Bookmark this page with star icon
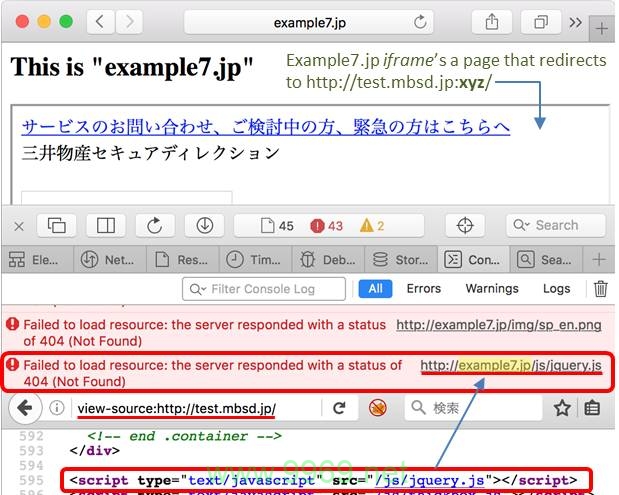Image resolution: width=619 pixels, height=495 pixels. (562, 408)
